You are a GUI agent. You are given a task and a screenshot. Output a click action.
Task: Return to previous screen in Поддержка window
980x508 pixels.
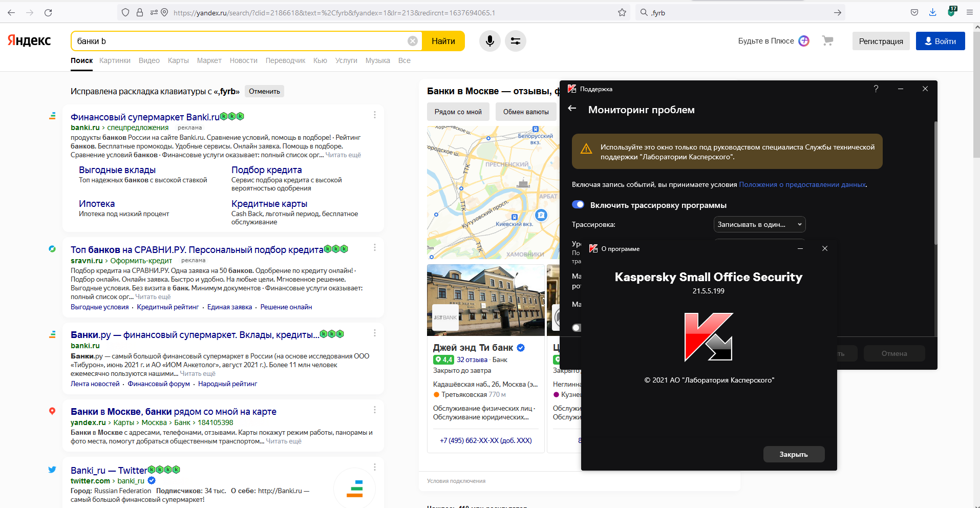click(x=572, y=109)
